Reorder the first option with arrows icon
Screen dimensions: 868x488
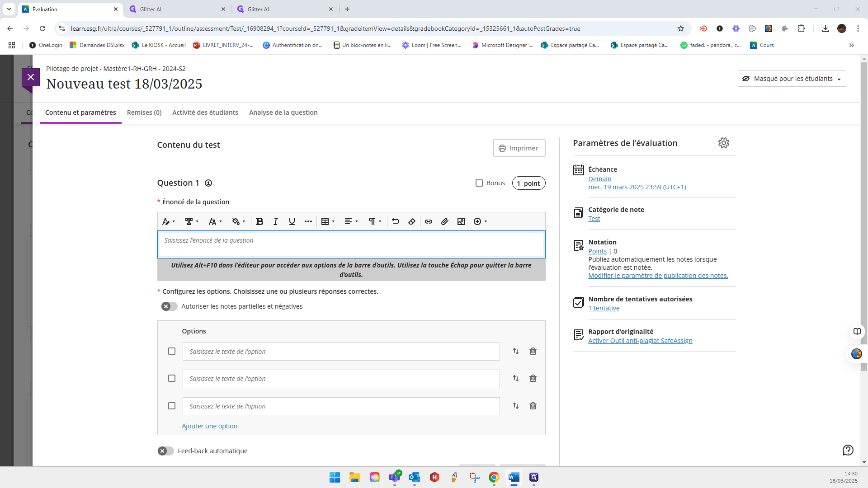(516, 351)
